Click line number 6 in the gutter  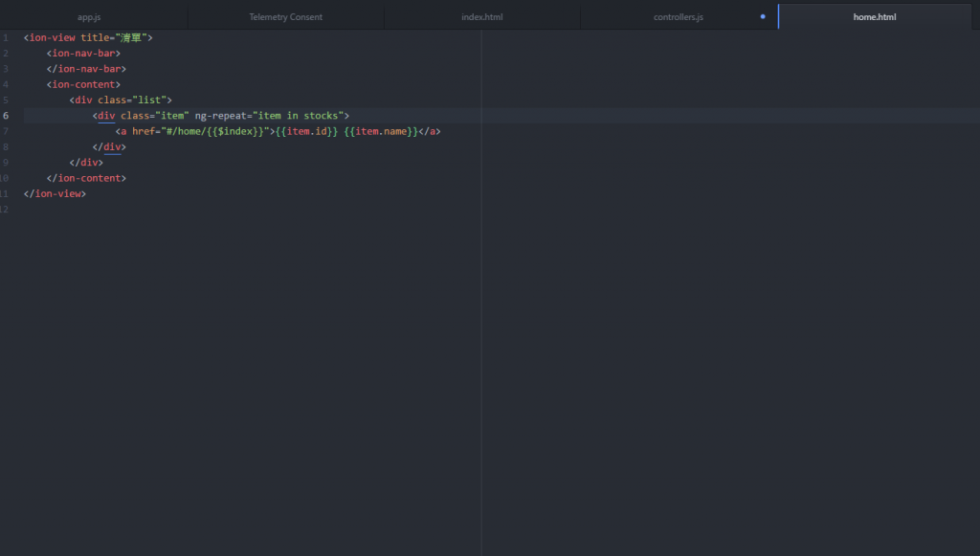(6, 116)
